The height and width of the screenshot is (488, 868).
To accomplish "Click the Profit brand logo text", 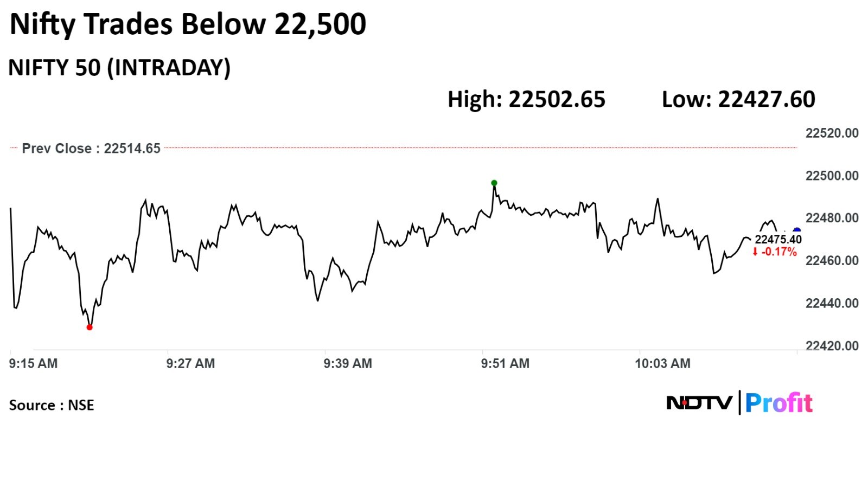I will pyautogui.click(x=778, y=403).
